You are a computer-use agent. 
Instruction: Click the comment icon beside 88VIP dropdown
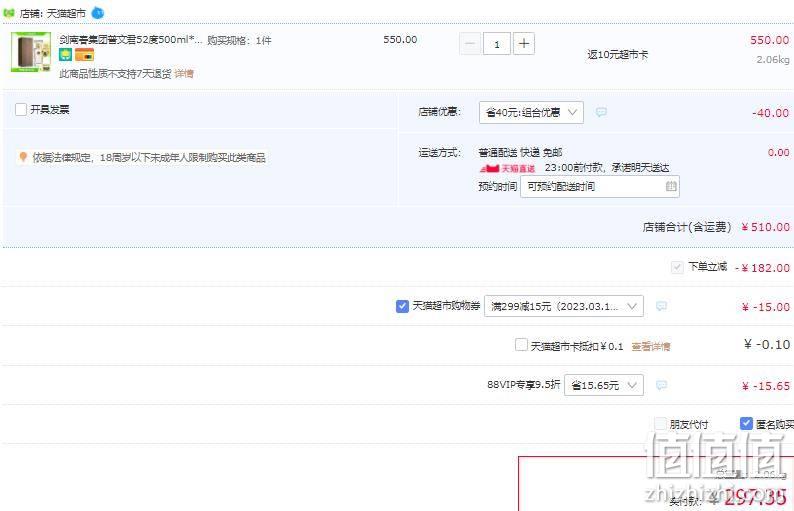pyautogui.click(x=661, y=385)
